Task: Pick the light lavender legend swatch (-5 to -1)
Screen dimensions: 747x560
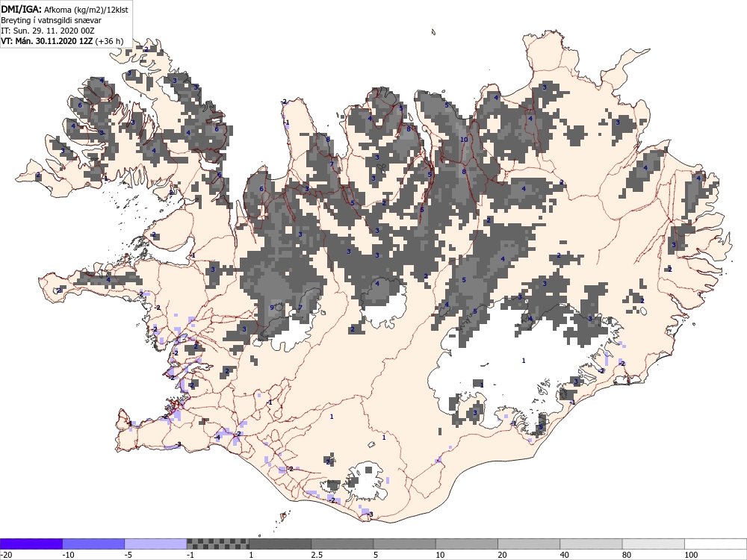Action: (x=156, y=544)
